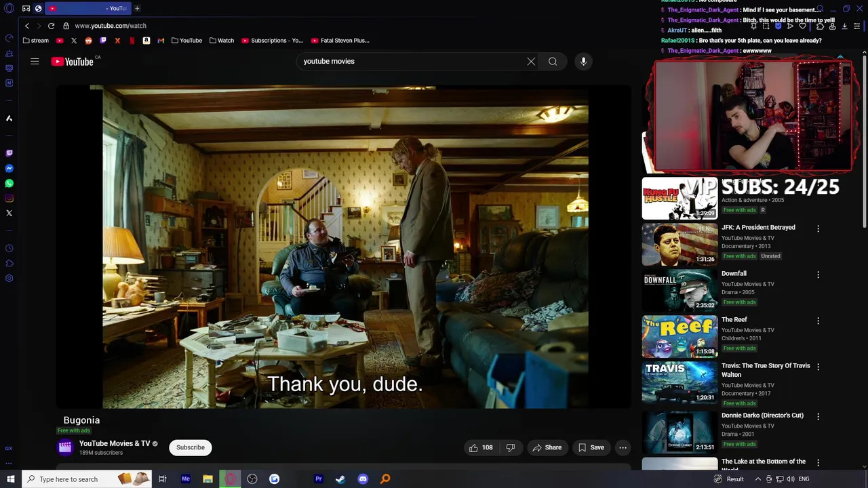Image resolution: width=868 pixels, height=488 pixels.
Task: Toggle the ad blocker shield icon
Action: tap(778, 26)
